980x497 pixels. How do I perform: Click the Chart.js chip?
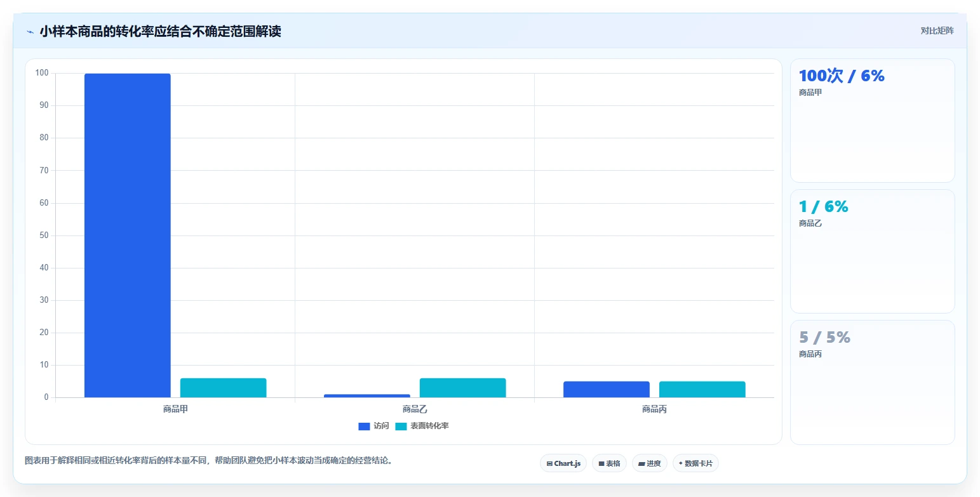563,463
